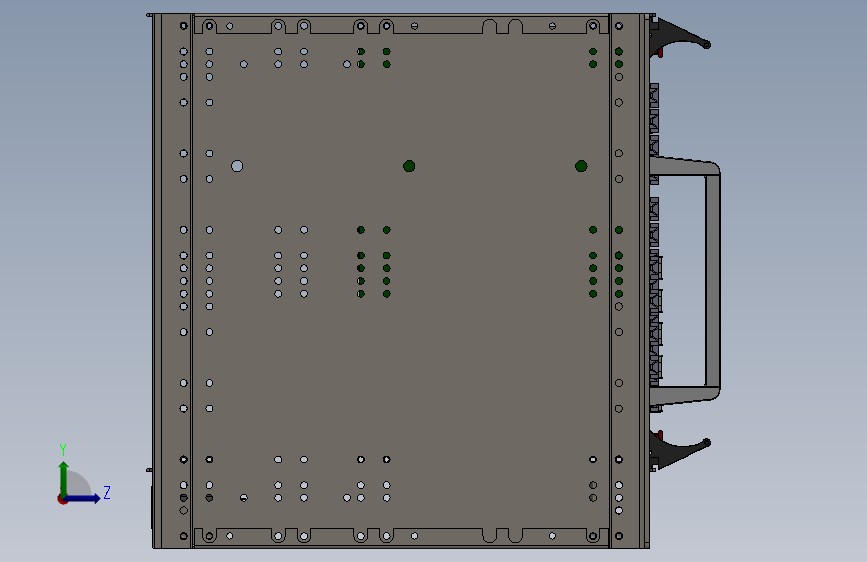Pick the large light-colored hole on the panel
867x562 pixels.
coord(237,166)
